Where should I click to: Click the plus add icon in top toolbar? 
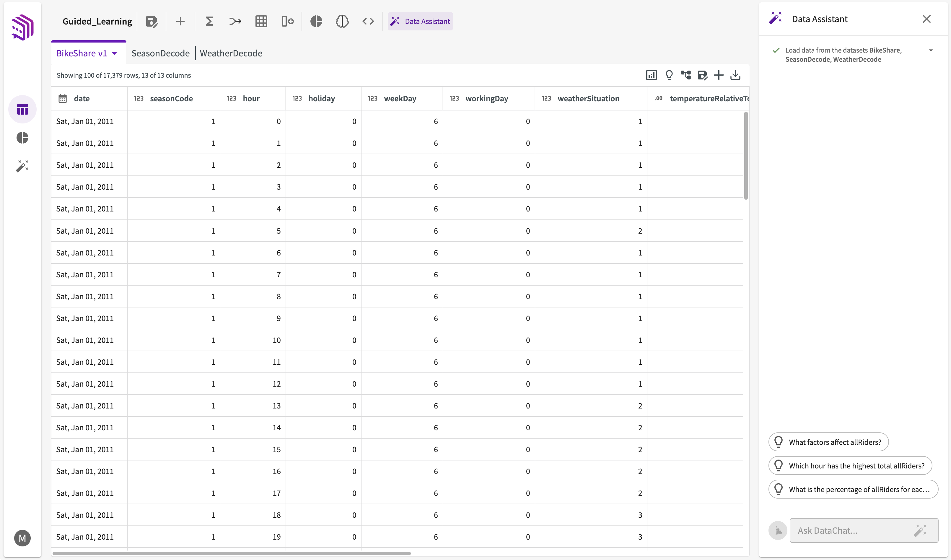[x=180, y=22]
